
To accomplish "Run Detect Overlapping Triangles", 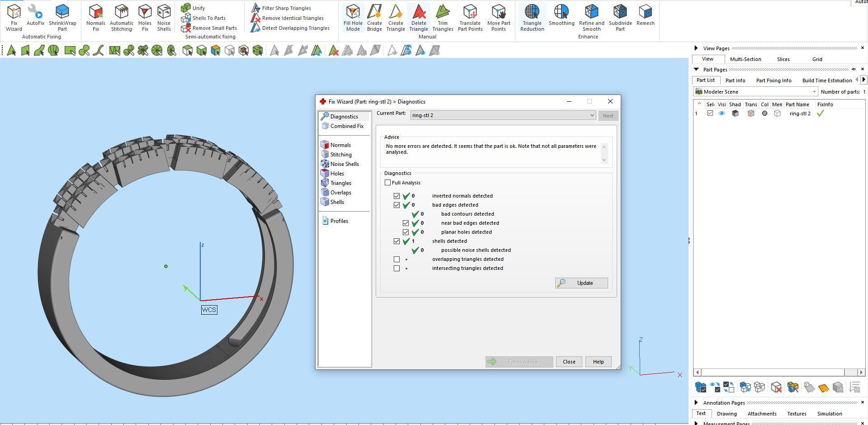I will 290,28.
